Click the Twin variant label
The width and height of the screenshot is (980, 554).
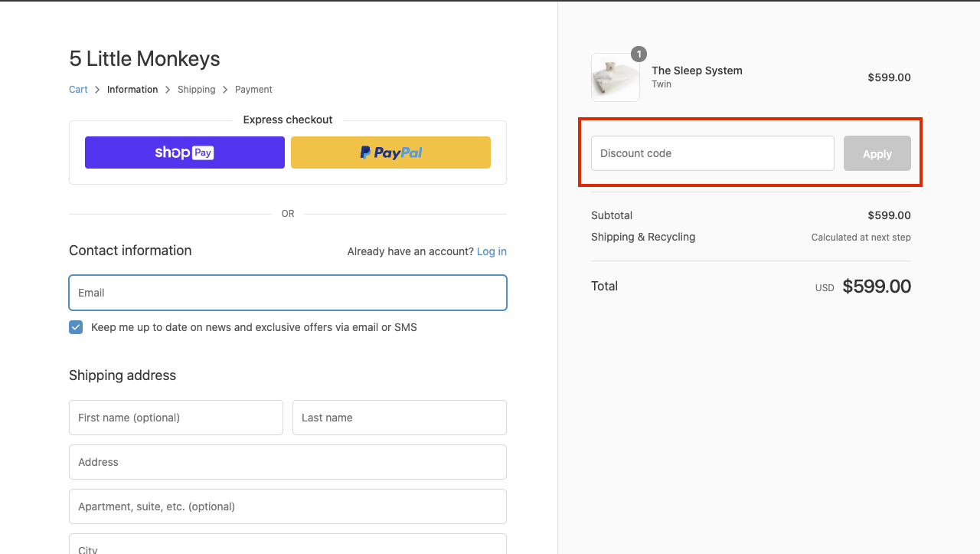point(661,84)
